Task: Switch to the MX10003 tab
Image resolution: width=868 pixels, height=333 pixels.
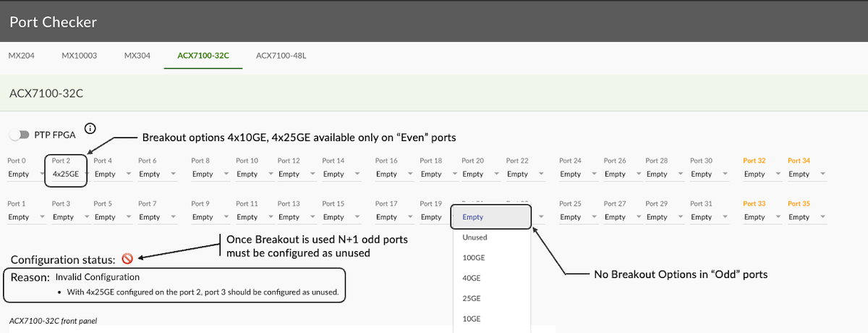Action: [x=80, y=55]
